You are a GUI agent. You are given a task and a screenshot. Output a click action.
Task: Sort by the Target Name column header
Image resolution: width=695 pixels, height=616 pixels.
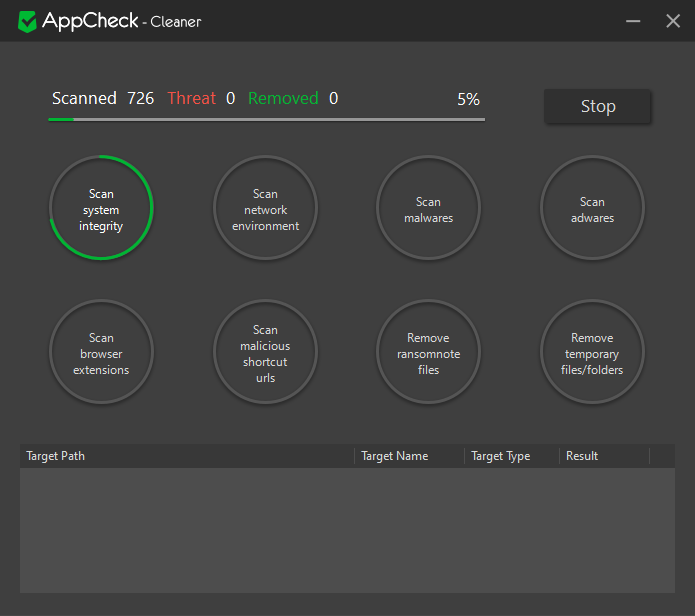pyautogui.click(x=409, y=456)
